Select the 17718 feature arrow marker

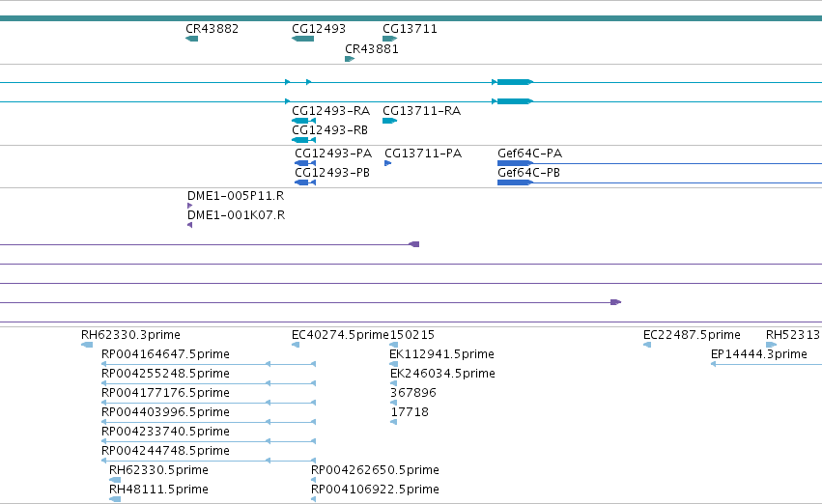coord(394,422)
